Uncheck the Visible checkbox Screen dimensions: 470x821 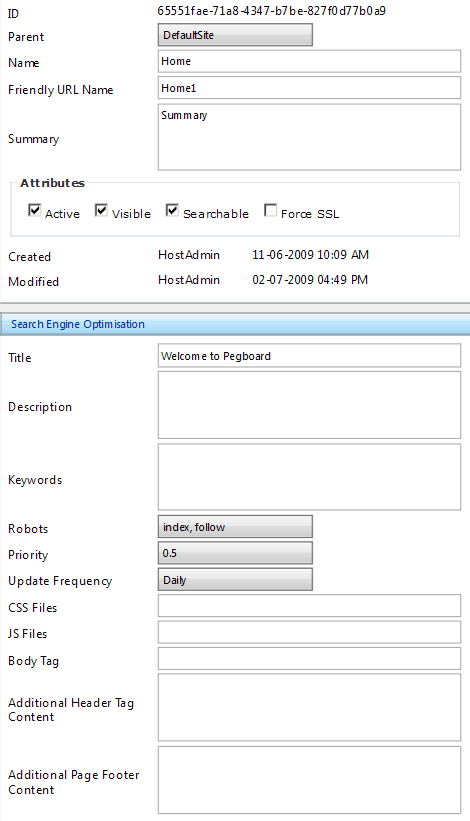[x=102, y=210]
